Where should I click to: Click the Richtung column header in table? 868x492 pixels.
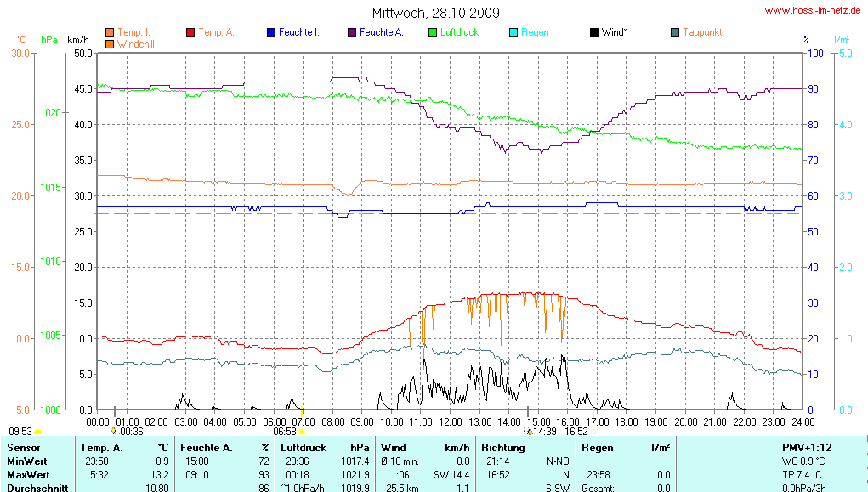click(x=502, y=447)
